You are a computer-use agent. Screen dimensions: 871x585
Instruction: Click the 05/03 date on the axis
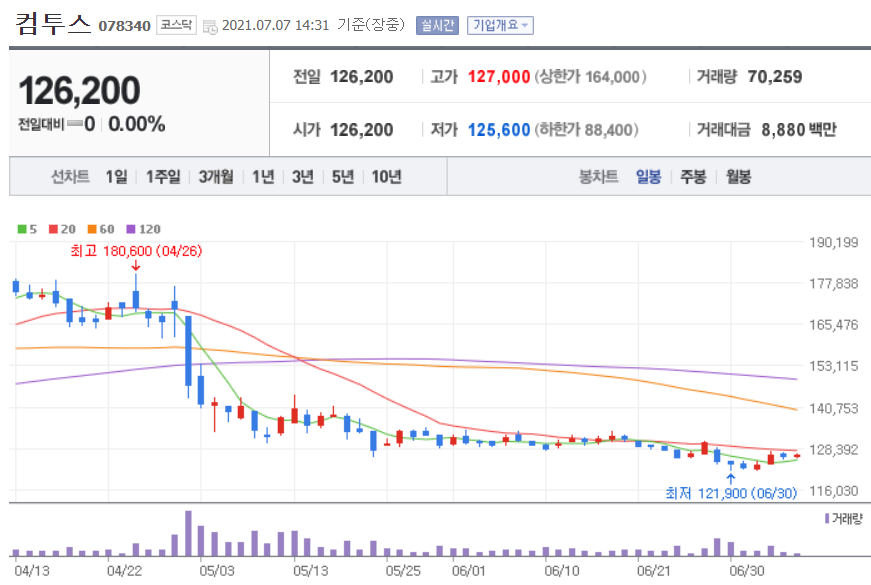click(217, 571)
